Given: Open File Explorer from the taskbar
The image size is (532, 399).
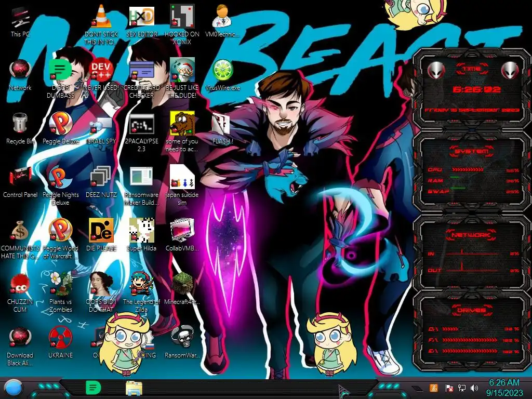Looking at the screenshot, I should pyautogui.click(x=134, y=388).
